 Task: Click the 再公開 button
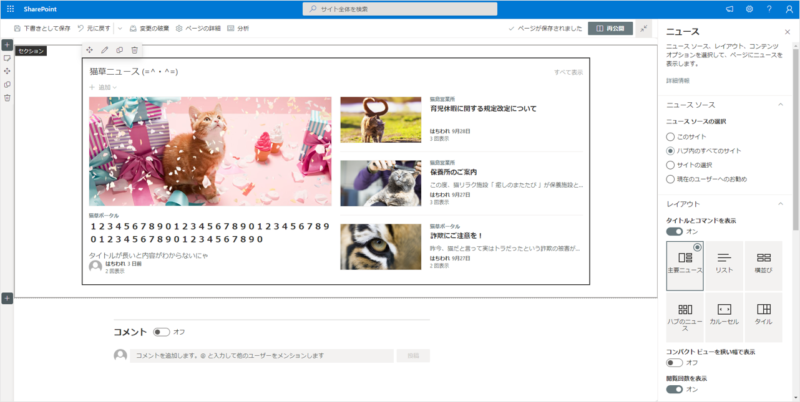610,29
